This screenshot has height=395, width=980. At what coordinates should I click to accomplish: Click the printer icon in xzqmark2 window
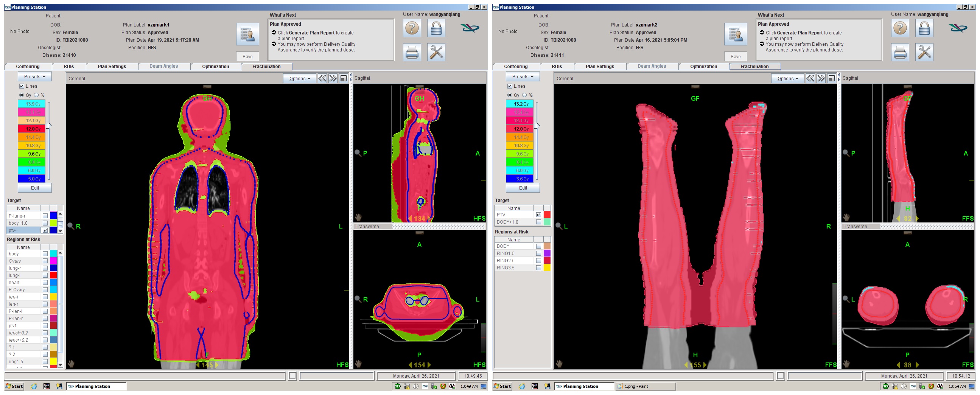[x=900, y=52]
